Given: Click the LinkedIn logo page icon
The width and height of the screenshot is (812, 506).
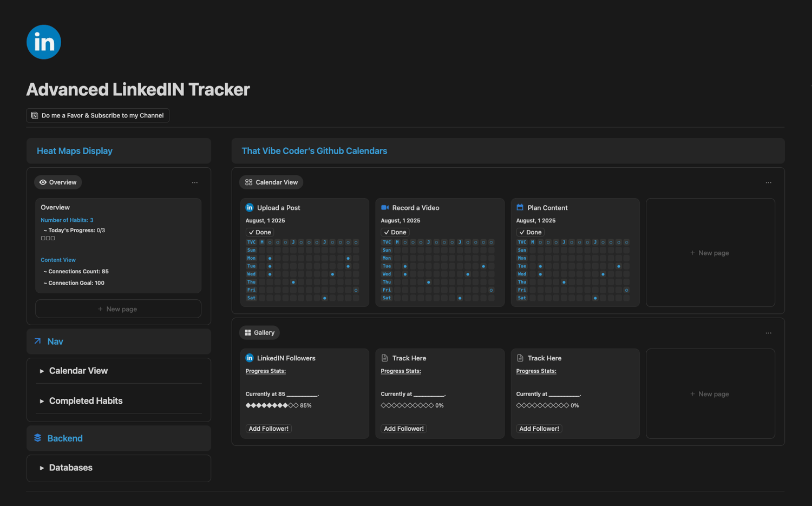Looking at the screenshot, I should pyautogui.click(x=44, y=42).
